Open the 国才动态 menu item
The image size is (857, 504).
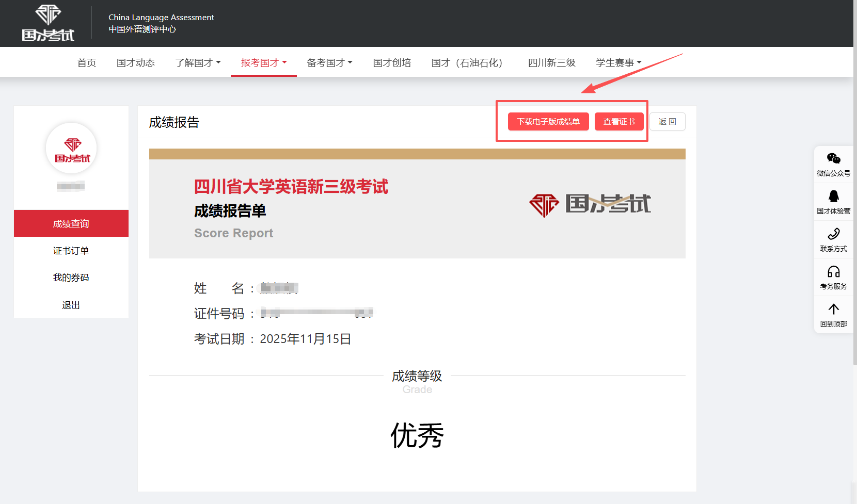136,62
